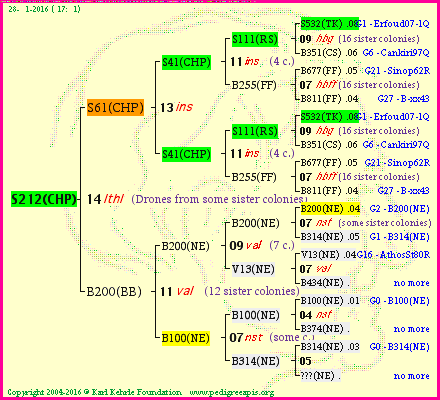Click '07 nst (some sister colonies)' label
Screen dimensions: 440x400
coord(365,223)
